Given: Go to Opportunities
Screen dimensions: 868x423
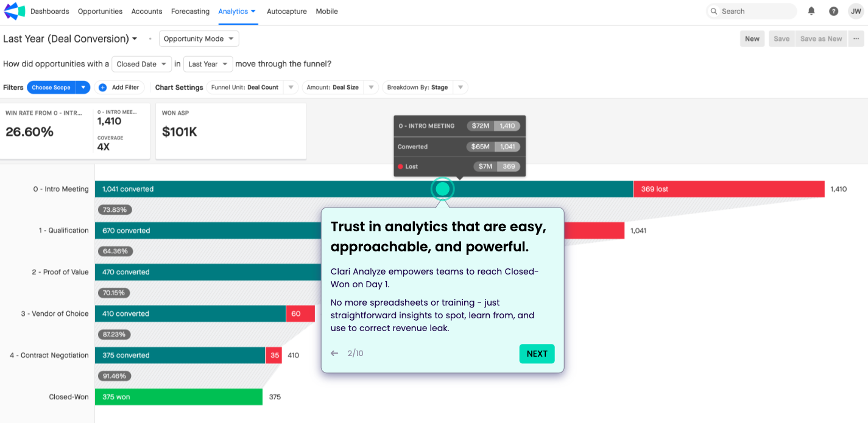Looking at the screenshot, I should pyautogui.click(x=100, y=12).
